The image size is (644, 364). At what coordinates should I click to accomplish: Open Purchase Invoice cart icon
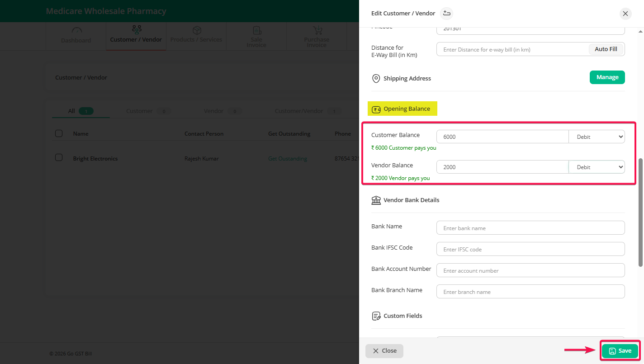click(x=317, y=31)
